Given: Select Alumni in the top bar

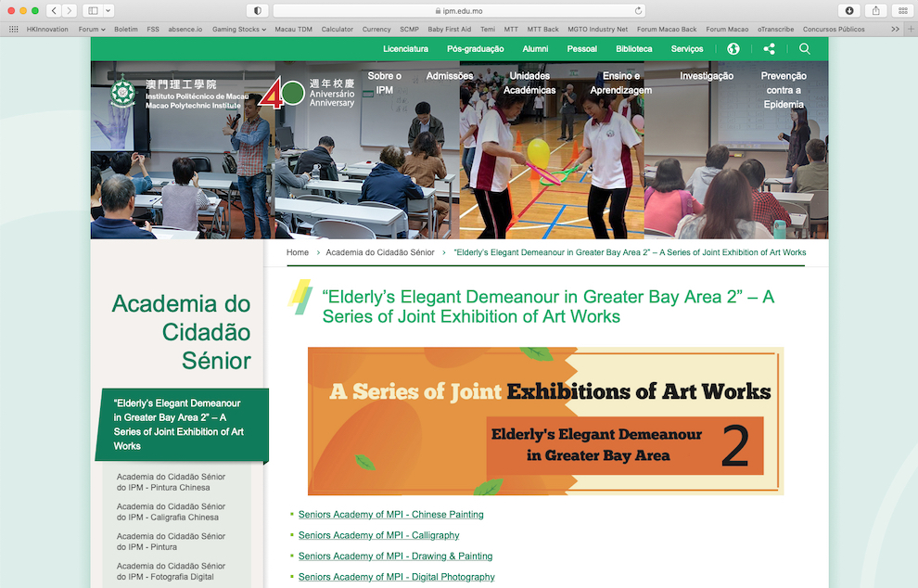Looking at the screenshot, I should (535, 49).
